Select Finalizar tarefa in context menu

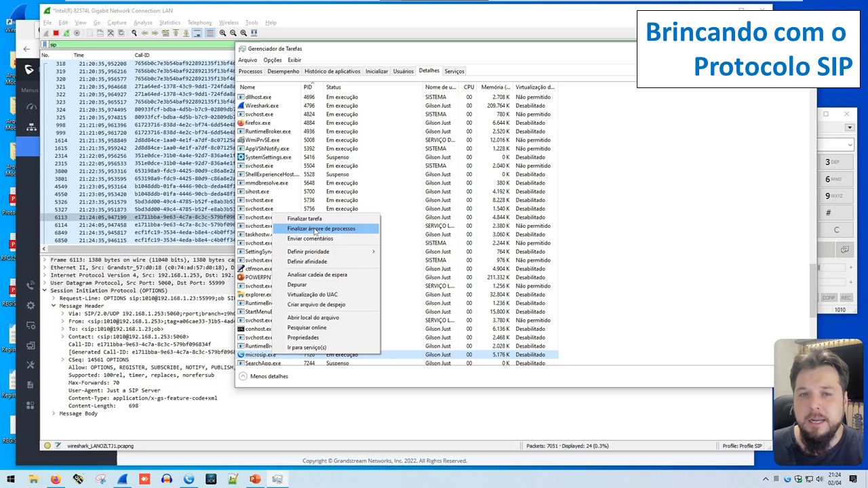pos(304,219)
